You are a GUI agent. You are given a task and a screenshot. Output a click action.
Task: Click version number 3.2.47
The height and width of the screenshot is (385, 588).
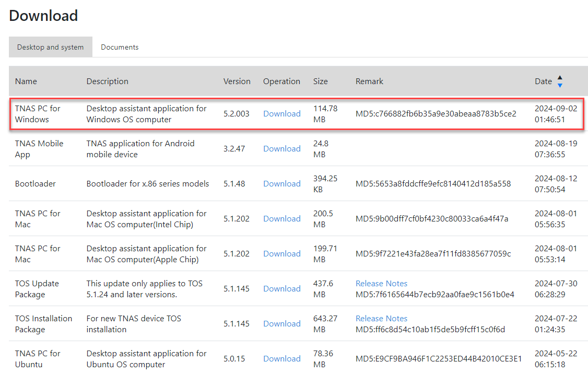(234, 148)
